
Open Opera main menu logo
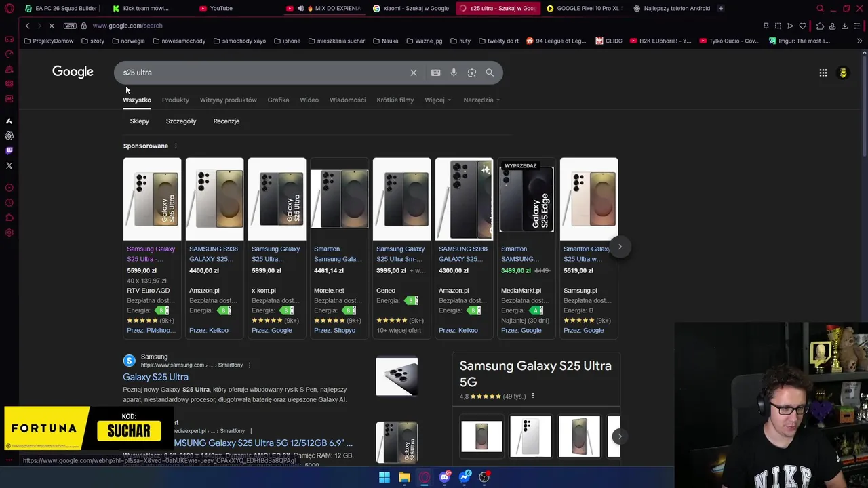pos(9,8)
